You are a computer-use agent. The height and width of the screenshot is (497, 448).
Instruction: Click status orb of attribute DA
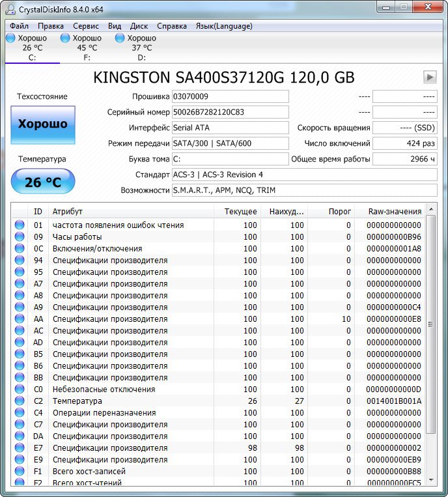(20, 436)
